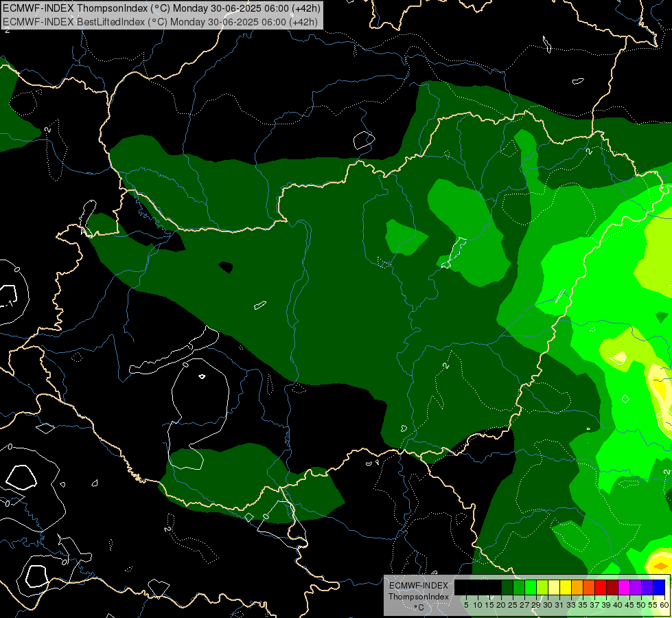Click the BestLiftedIndex title line at the top
The image size is (672, 618).
[161, 22]
